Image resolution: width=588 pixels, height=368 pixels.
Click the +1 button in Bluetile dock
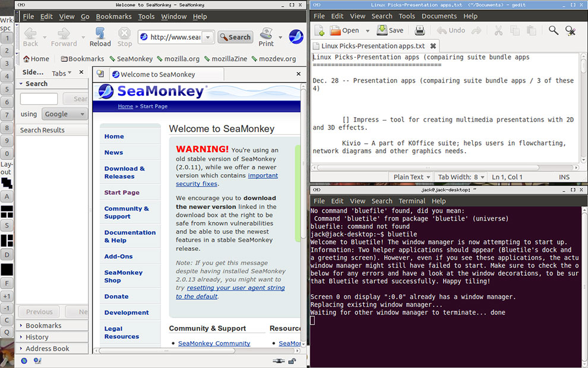7,296
